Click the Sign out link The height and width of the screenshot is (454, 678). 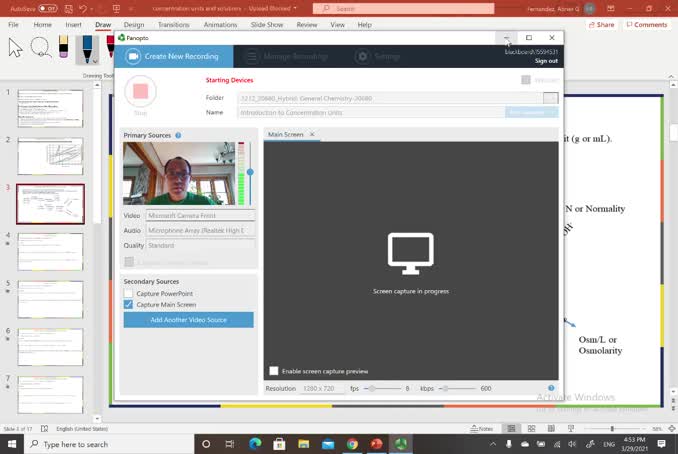pyautogui.click(x=546, y=61)
